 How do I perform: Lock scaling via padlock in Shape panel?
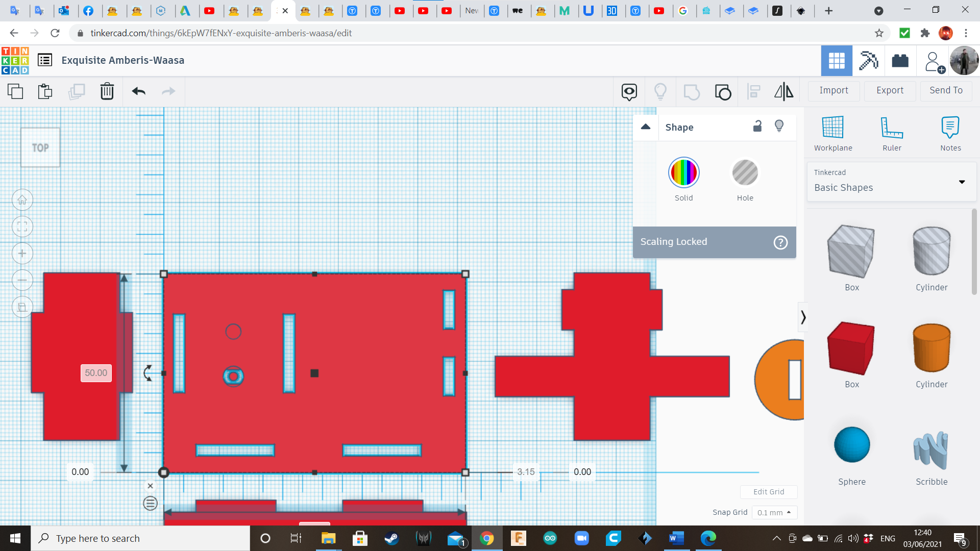click(x=757, y=126)
